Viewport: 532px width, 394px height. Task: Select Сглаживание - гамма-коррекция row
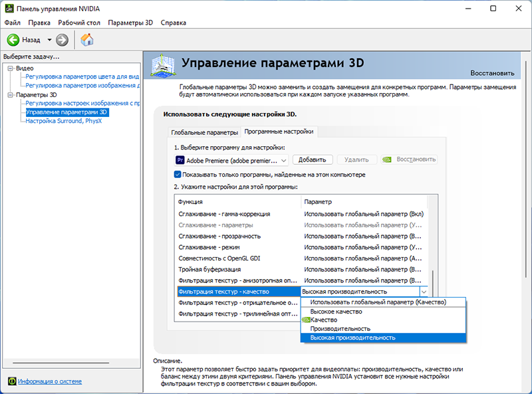[x=301, y=214]
